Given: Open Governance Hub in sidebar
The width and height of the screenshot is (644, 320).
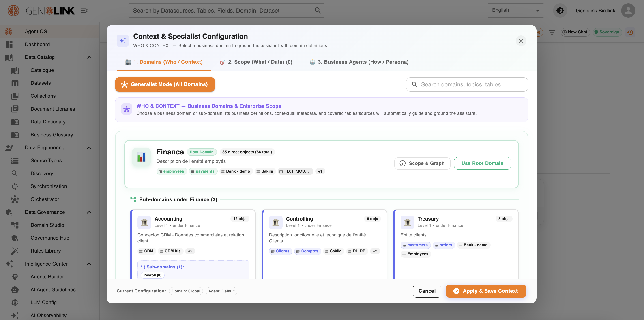Looking at the screenshot, I should (x=49, y=238).
